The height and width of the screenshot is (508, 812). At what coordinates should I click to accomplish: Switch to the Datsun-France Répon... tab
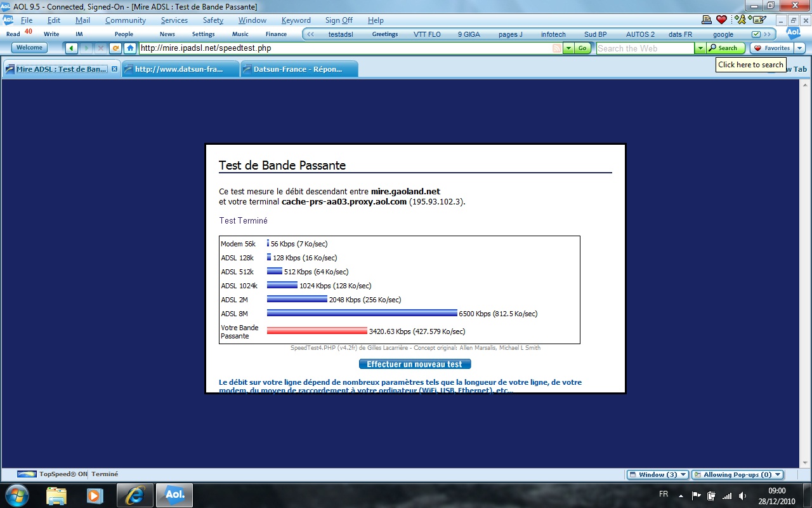(299, 69)
